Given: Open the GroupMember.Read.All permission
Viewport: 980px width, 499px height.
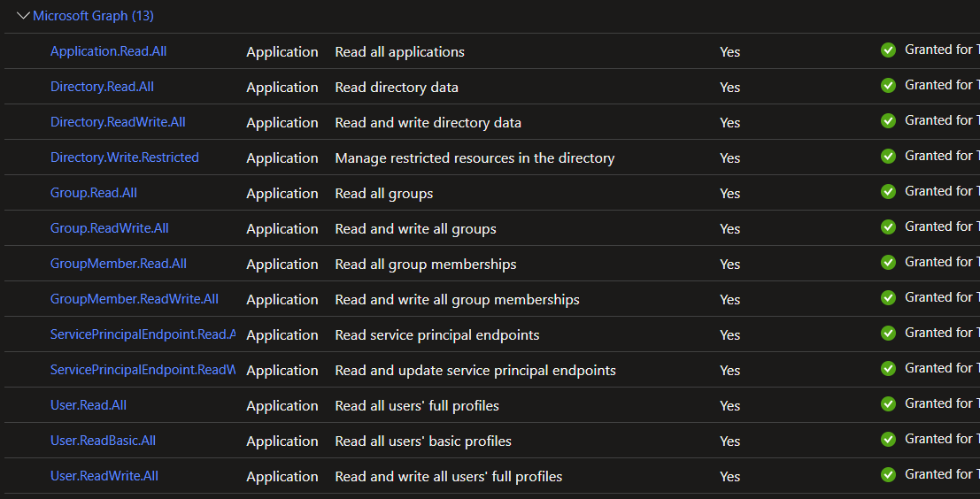Looking at the screenshot, I should coord(118,264).
